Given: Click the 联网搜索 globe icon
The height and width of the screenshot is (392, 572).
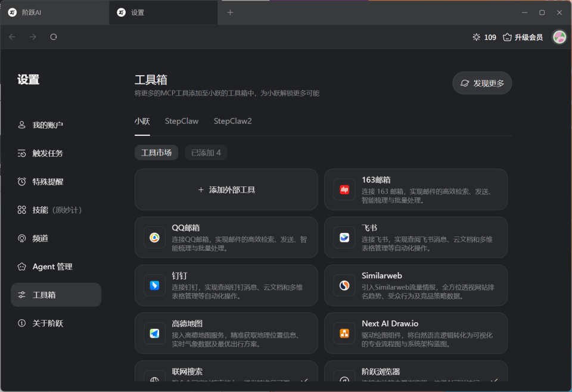Looking at the screenshot, I should (154, 378).
